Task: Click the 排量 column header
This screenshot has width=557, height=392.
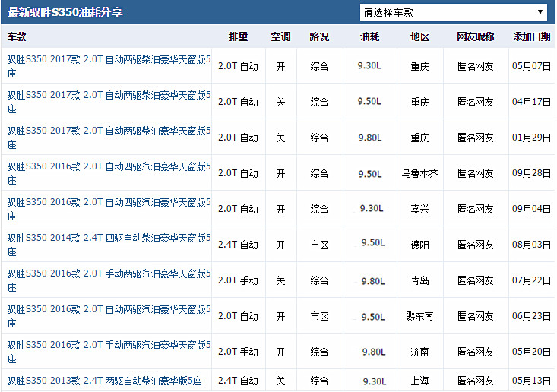Action: [x=238, y=36]
